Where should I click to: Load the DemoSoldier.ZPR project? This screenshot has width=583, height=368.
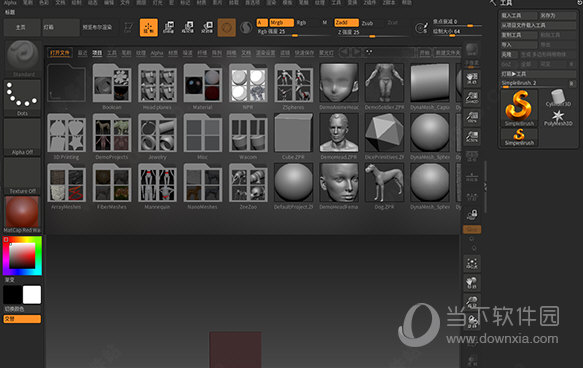[x=384, y=83]
